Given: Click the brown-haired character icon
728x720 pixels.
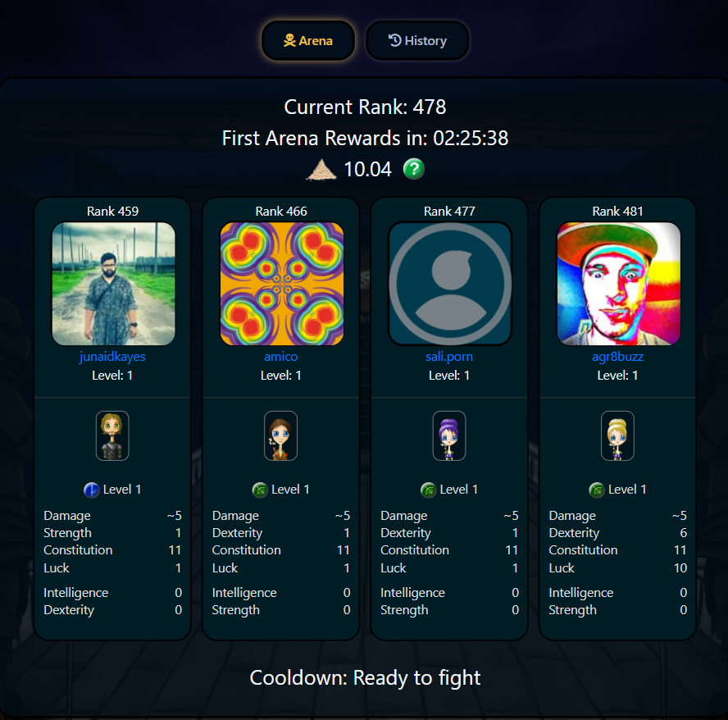Looking at the screenshot, I should click(x=281, y=435).
